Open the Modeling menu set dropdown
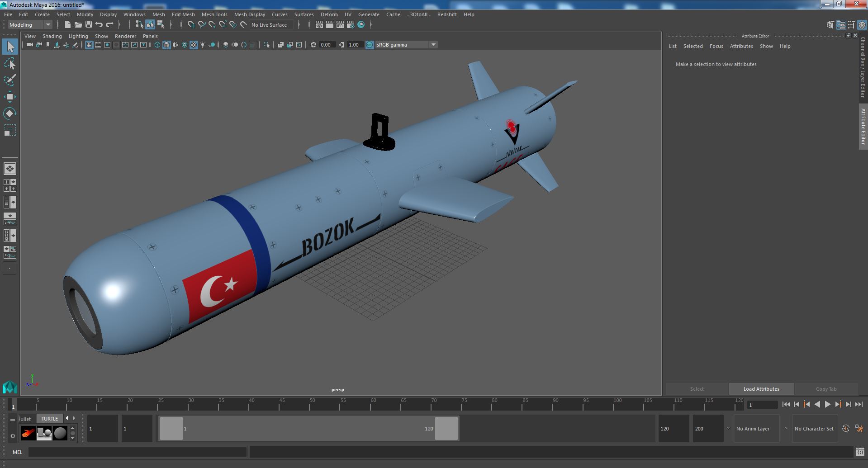The height and width of the screenshot is (468, 868). point(30,25)
